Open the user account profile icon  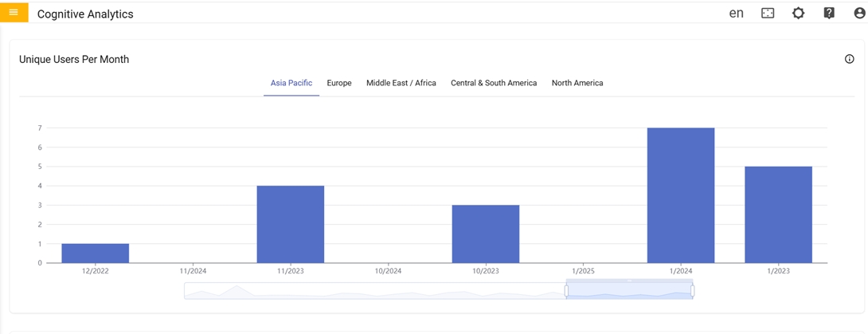point(858,14)
